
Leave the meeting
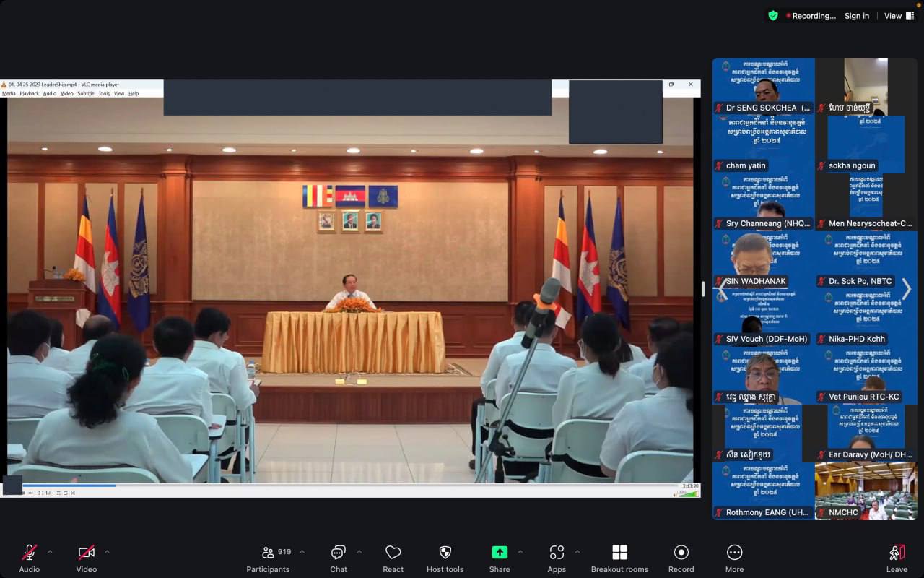coord(897,558)
